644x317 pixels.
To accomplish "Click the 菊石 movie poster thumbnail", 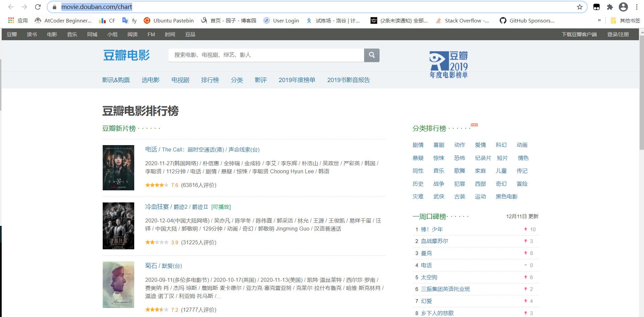I will coord(118,284).
